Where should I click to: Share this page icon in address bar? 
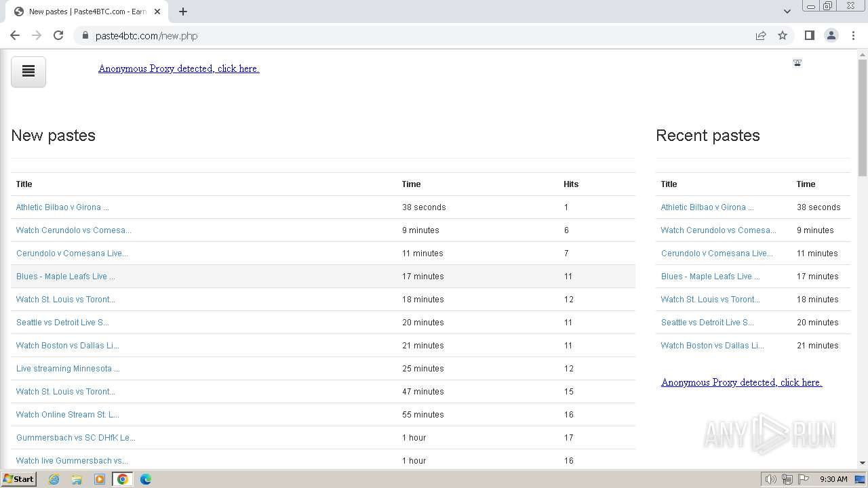[x=761, y=35]
